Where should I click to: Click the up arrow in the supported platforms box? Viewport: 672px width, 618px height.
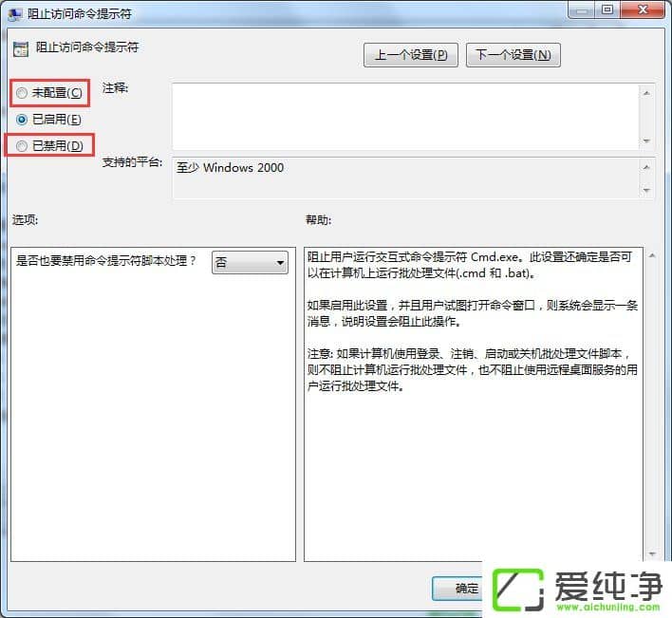646,167
